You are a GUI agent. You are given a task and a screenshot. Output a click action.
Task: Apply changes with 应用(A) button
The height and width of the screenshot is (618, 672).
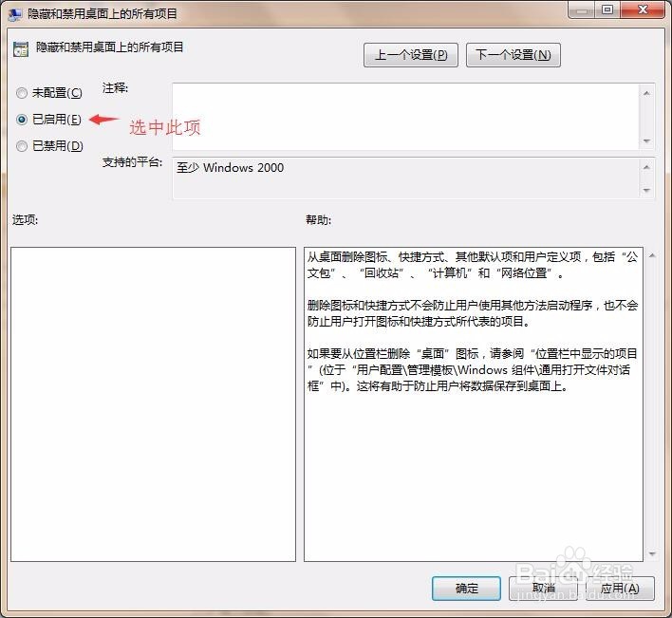pyautogui.click(x=620, y=588)
